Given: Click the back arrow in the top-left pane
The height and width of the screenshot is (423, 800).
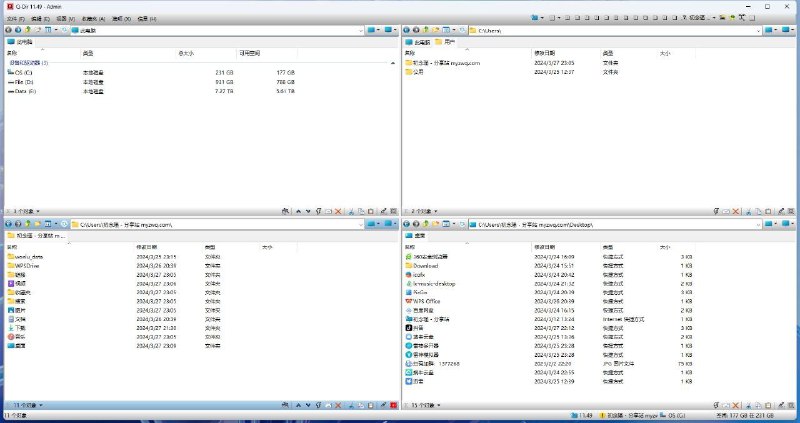Looking at the screenshot, I should tap(8, 30).
